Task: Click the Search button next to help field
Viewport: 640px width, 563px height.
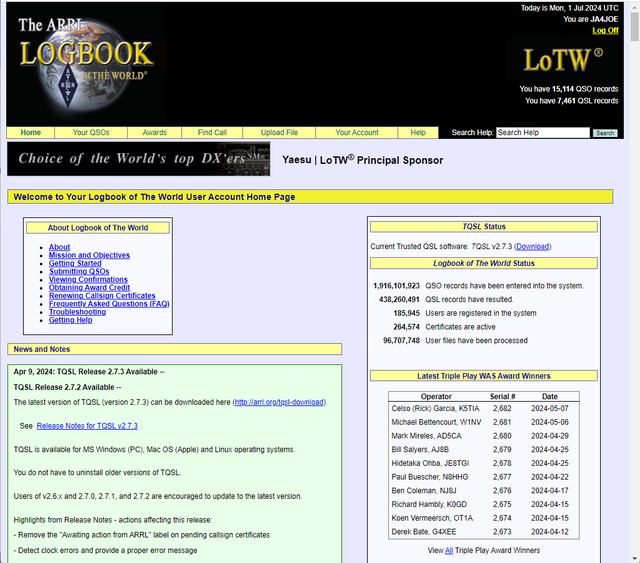Action: pyautogui.click(x=605, y=133)
